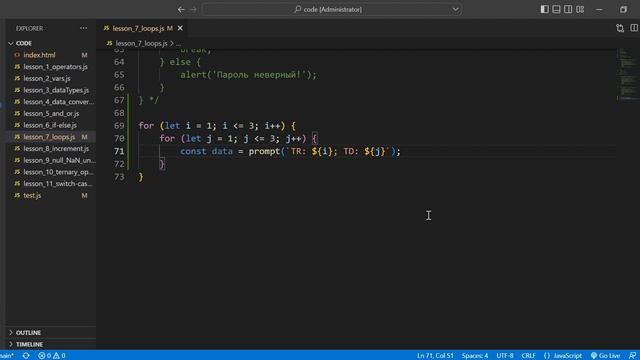The height and width of the screenshot is (360, 640).
Task: Click the synchronize changes icon in status bar
Action: pos(26,356)
